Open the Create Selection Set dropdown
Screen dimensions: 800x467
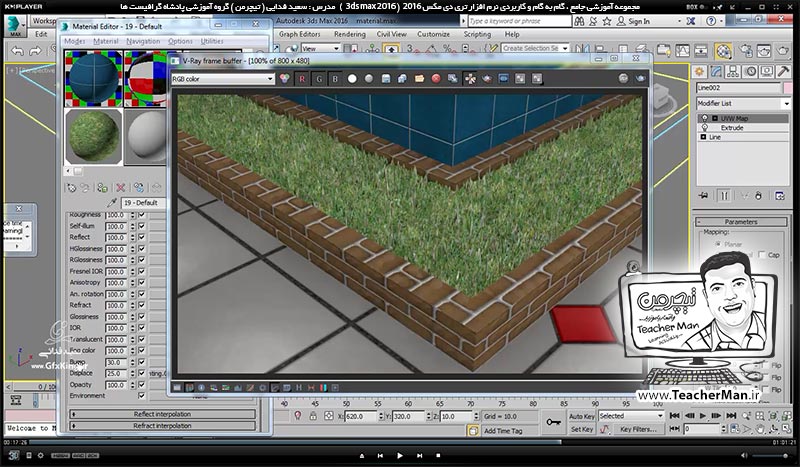[535, 48]
